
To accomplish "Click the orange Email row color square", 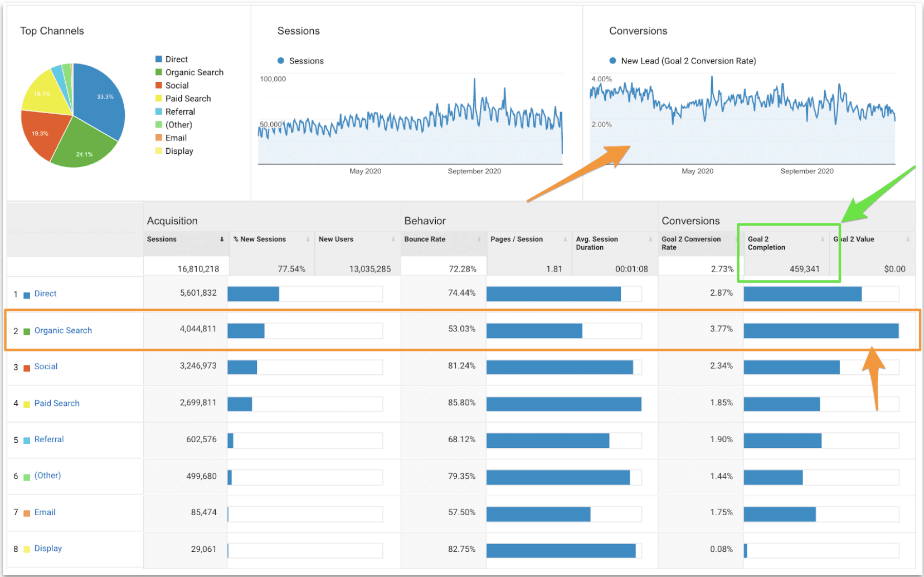I will point(27,514).
